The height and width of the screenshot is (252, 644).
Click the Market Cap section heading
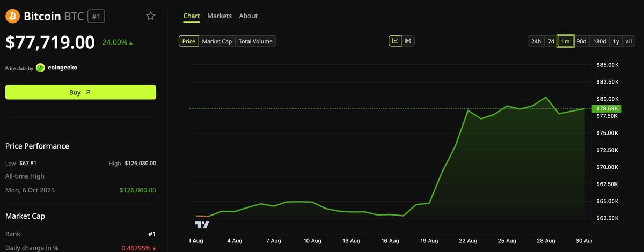[x=25, y=216]
